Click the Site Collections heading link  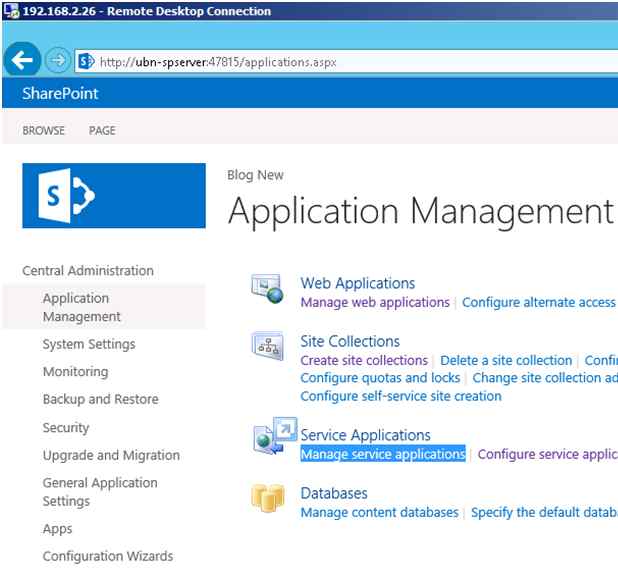(x=350, y=341)
